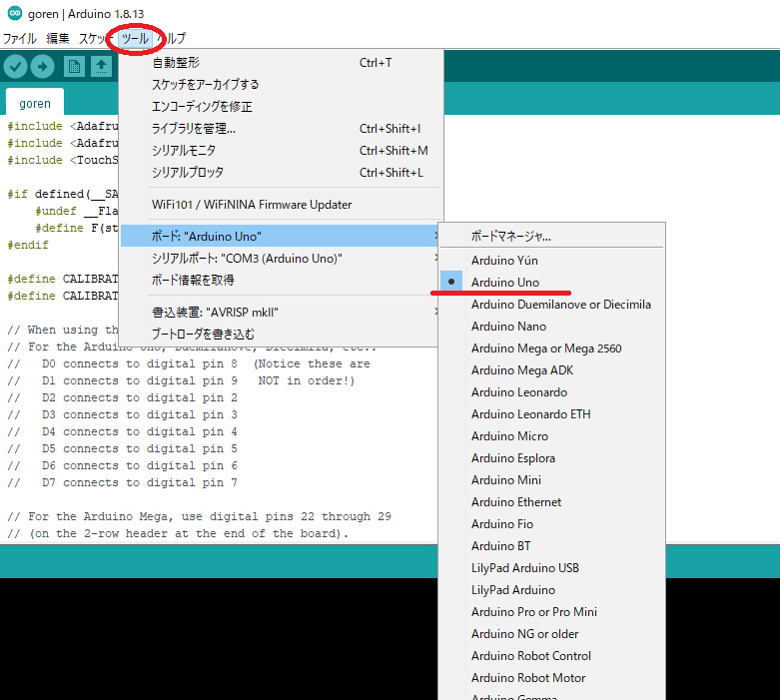Select Arduino Ethernet board
This screenshot has width=780, height=700.
pos(552,502)
